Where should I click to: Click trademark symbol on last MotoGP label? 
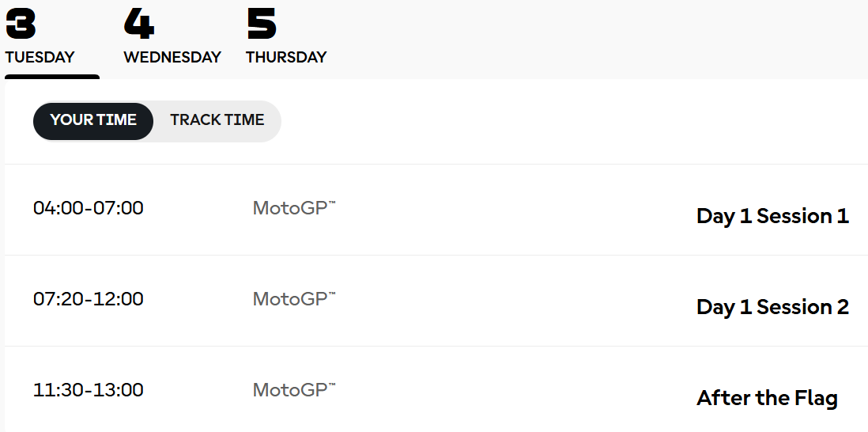coord(332,386)
